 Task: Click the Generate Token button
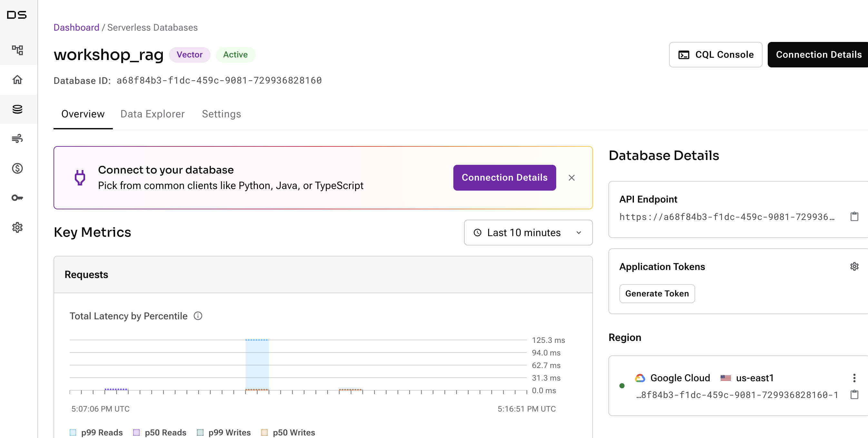[x=657, y=294]
